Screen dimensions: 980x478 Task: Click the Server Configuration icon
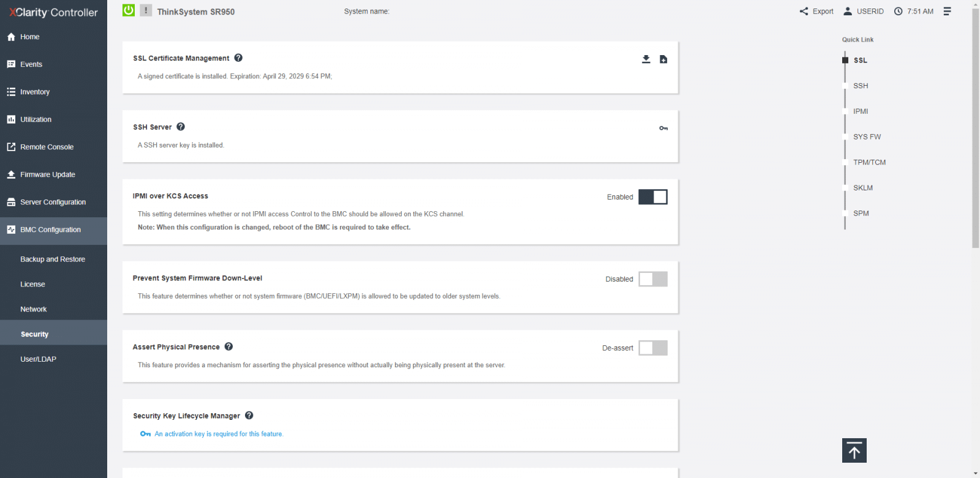coord(11,202)
